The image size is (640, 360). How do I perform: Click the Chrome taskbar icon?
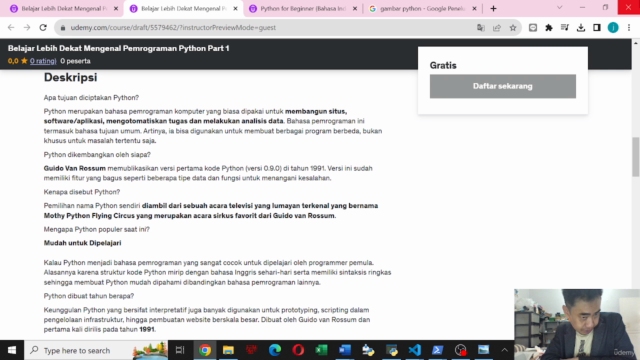tap(205, 350)
